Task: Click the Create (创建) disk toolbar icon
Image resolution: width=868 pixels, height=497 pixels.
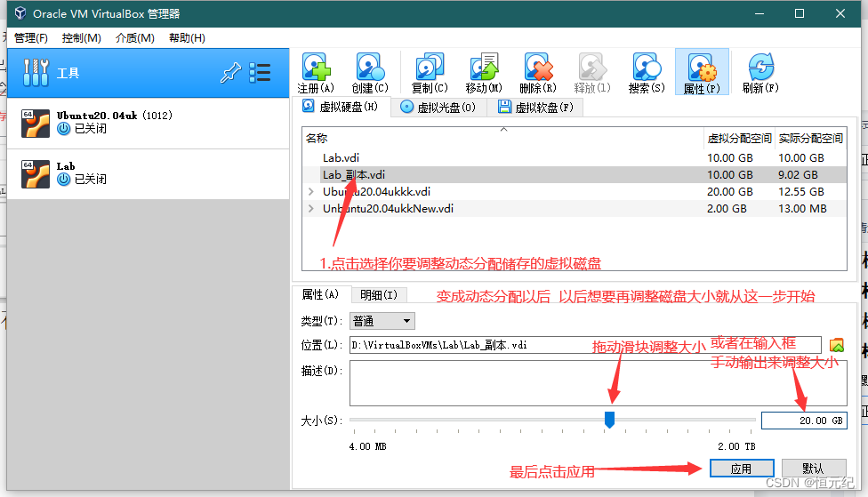Action: pos(370,73)
